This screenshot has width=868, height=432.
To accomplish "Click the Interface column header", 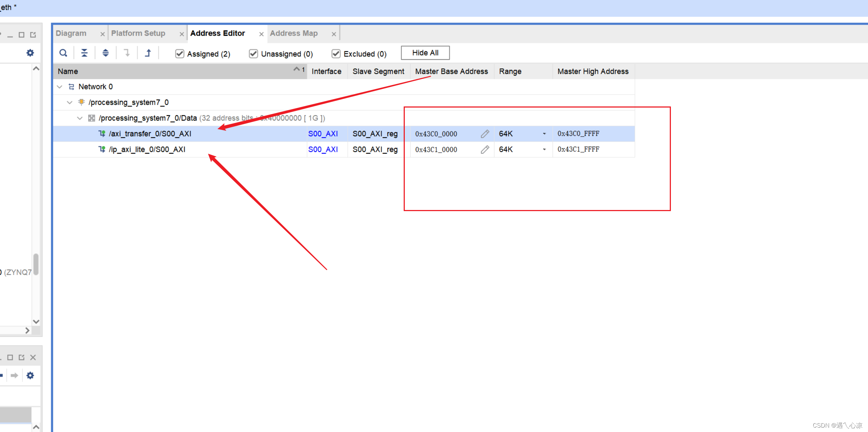I will tap(327, 72).
